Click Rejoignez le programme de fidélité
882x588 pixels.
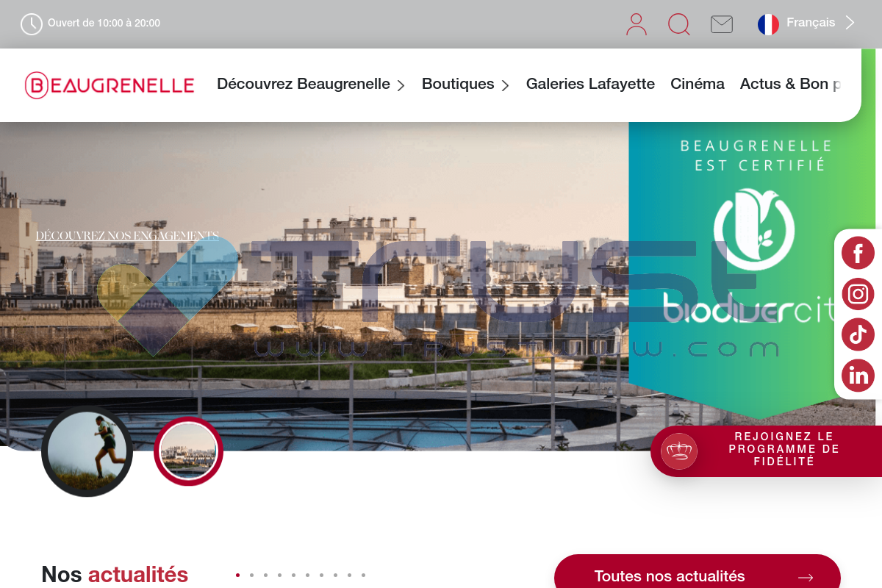pos(766,451)
